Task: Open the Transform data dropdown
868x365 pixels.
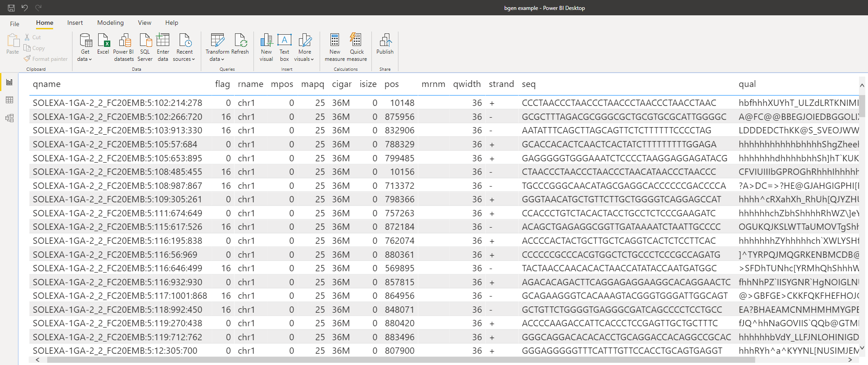Action: click(217, 47)
